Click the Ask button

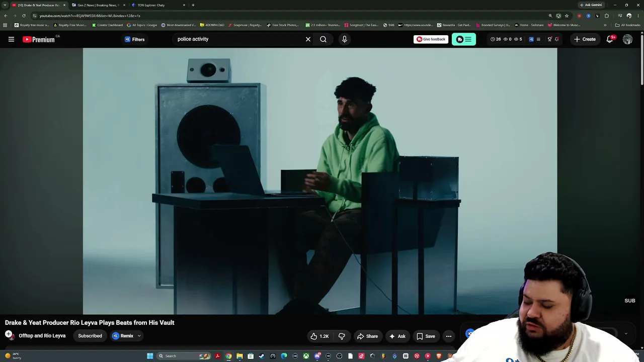coord(397,336)
